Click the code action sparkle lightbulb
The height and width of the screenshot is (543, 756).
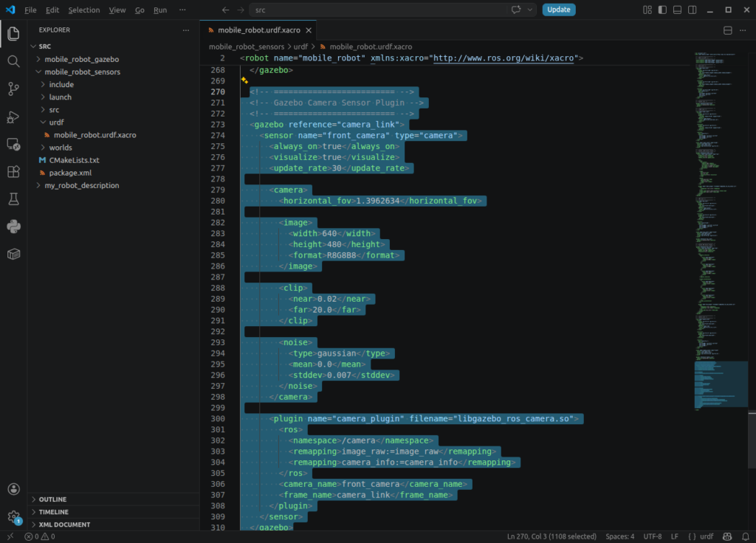(244, 80)
